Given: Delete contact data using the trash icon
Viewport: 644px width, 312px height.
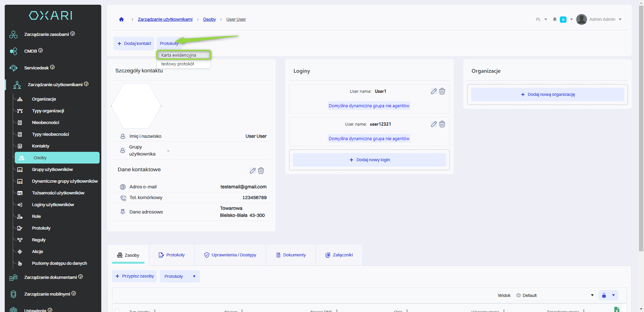Looking at the screenshot, I should tap(261, 171).
